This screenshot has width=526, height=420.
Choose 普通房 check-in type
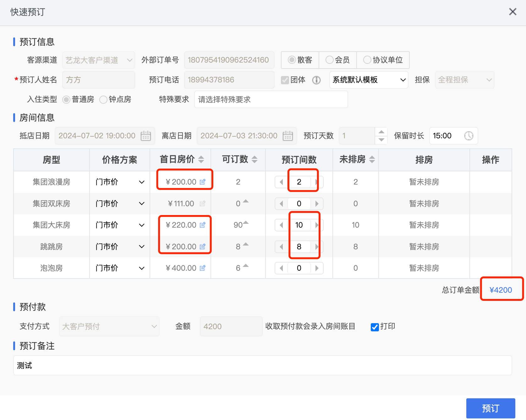(x=66, y=100)
